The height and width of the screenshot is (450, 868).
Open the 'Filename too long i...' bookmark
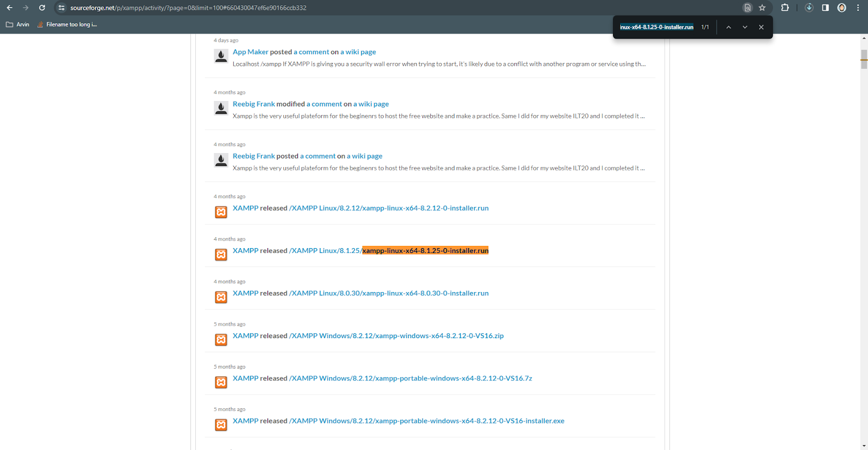tap(67, 24)
